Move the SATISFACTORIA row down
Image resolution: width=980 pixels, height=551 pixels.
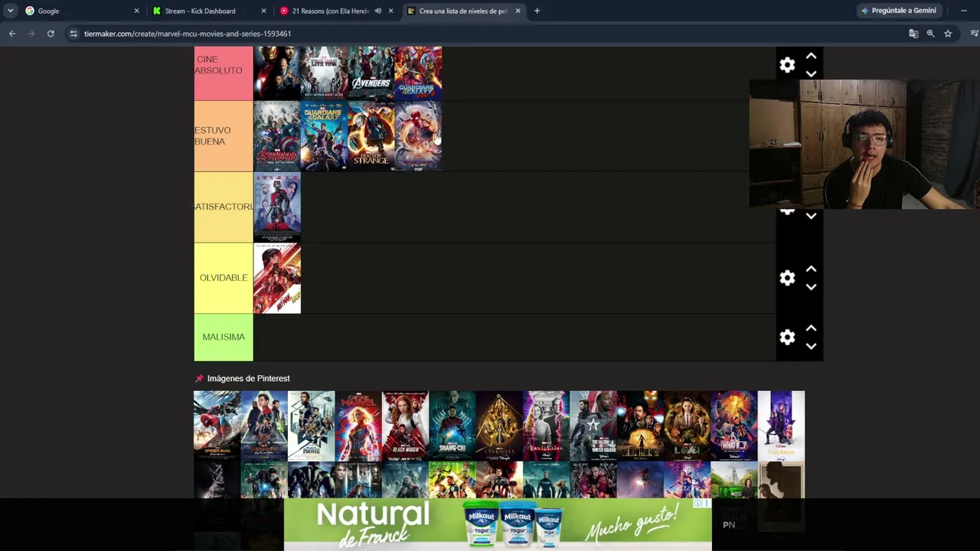click(x=812, y=216)
